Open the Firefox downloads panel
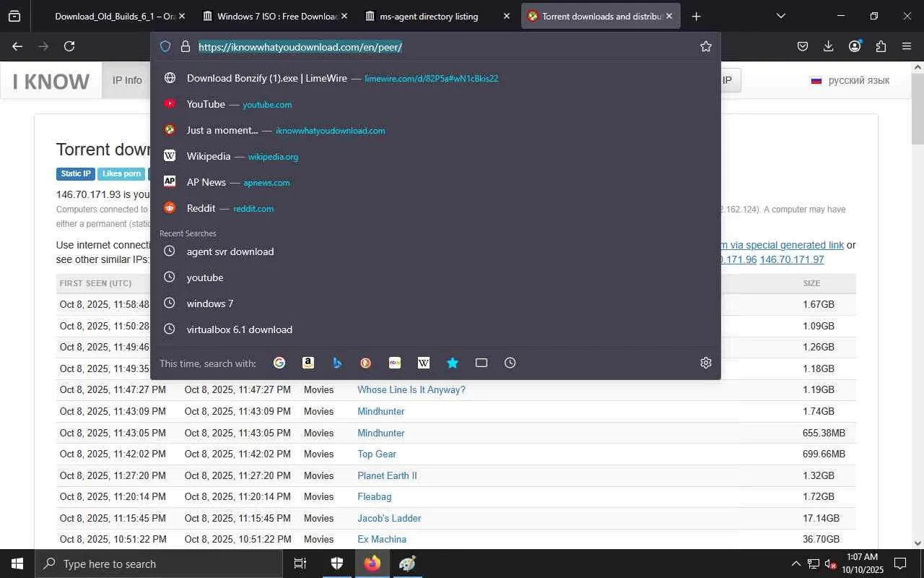Image resolution: width=924 pixels, height=578 pixels. (x=828, y=46)
